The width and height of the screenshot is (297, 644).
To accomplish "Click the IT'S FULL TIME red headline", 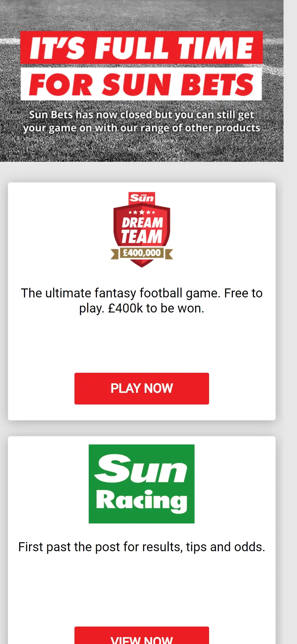I will coord(142,47).
